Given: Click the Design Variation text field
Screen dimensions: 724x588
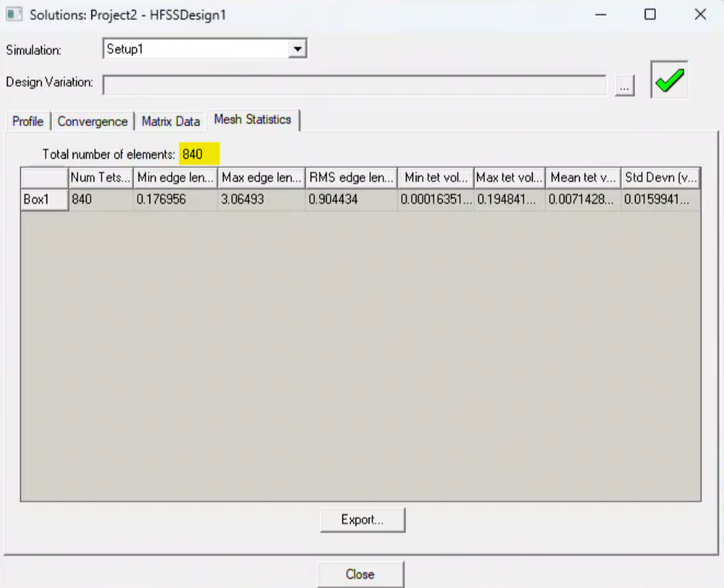Looking at the screenshot, I should (354, 84).
